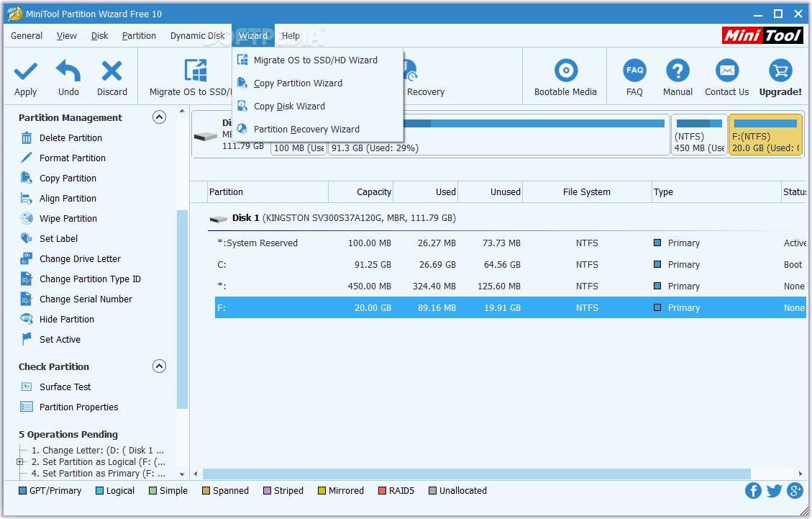Sort by File System column header
This screenshot has height=519, width=812.
(x=587, y=192)
